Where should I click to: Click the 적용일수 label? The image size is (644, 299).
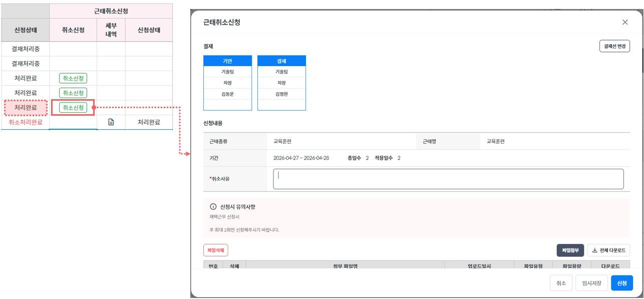(384, 158)
